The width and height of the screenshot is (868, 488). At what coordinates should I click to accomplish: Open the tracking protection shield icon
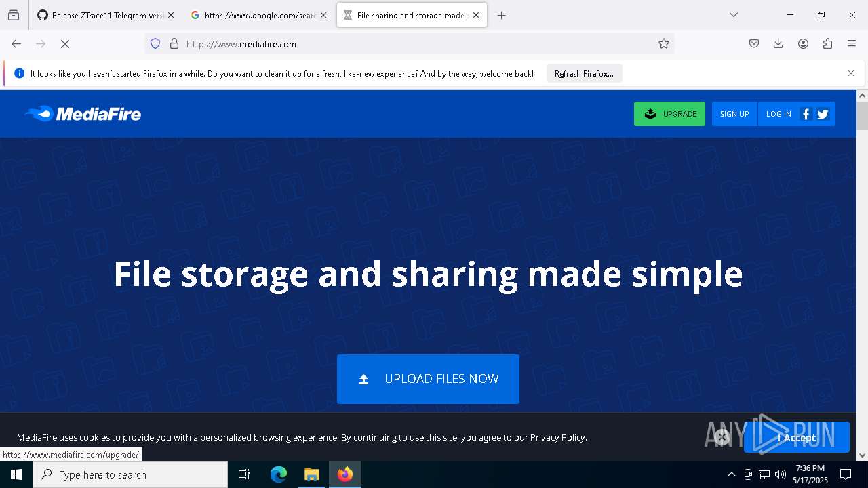(x=155, y=44)
